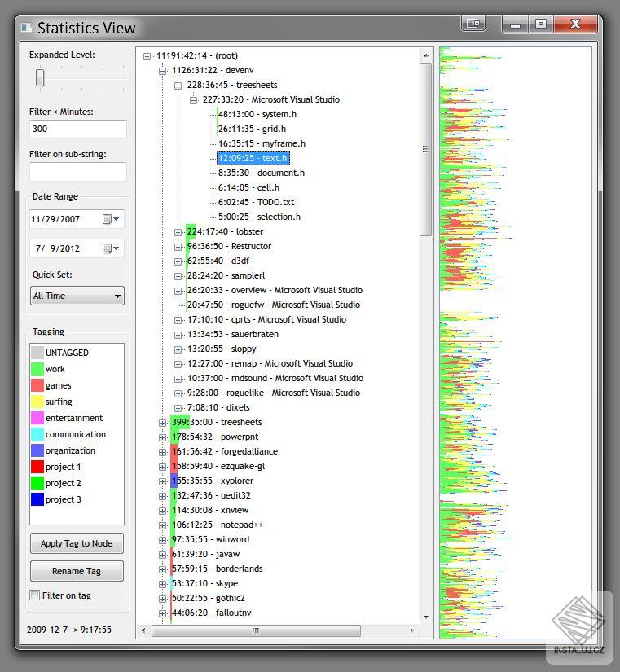Expand the powerpnt tree node
Viewport: 620px width, 672px height.
click(162, 437)
